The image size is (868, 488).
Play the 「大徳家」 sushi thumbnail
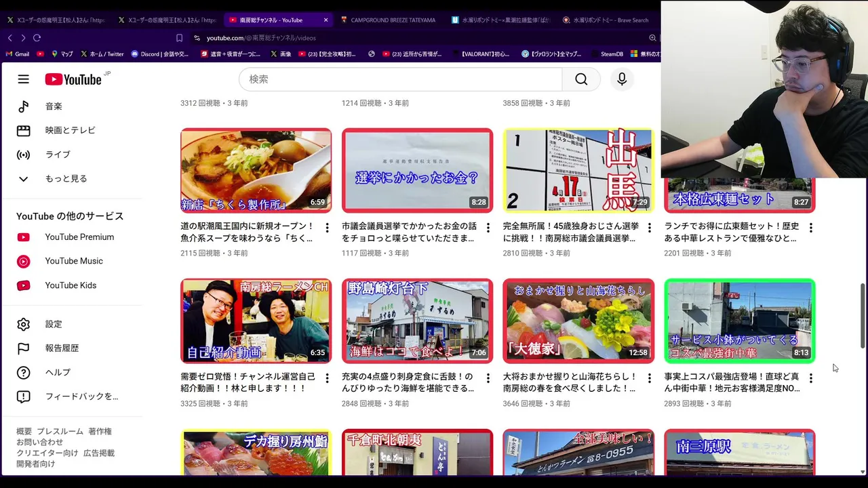pos(578,321)
